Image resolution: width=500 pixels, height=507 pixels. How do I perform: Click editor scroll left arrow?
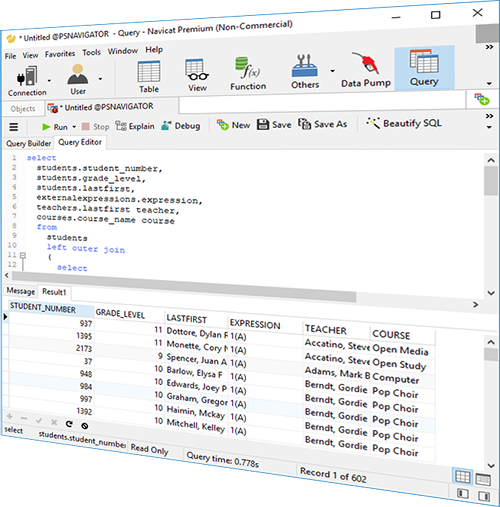point(7,275)
